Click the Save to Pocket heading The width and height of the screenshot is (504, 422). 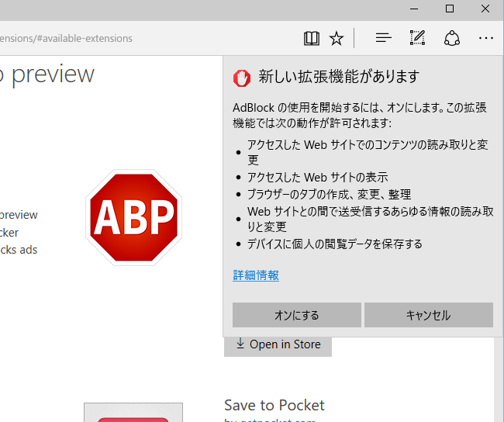click(x=274, y=405)
